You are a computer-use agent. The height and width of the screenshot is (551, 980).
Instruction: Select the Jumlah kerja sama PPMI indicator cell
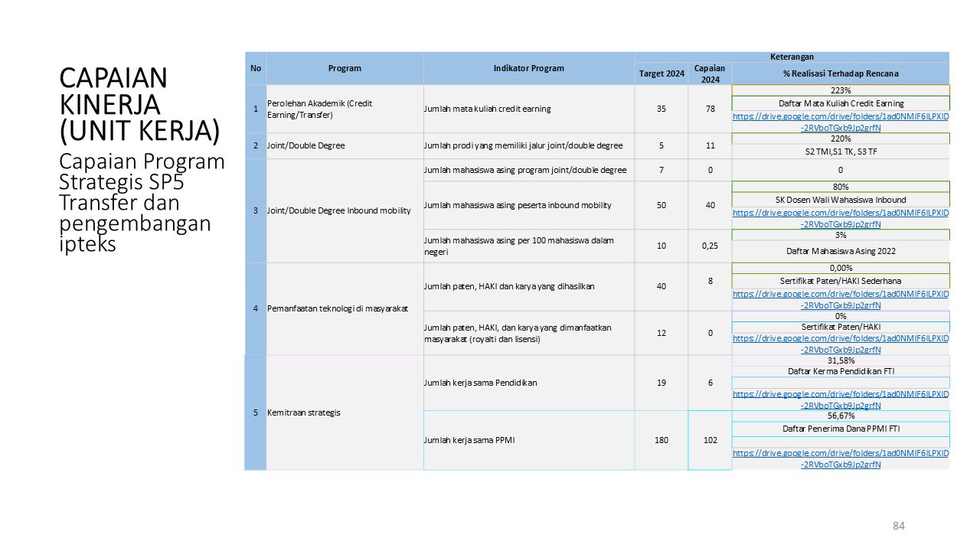(470, 440)
